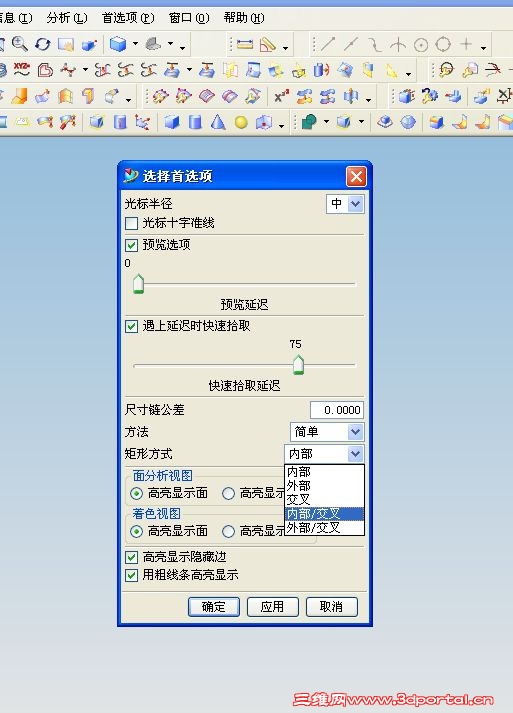Image resolution: width=513 pixels, height=713 pixels.
Task: Expand the Unite boolean dropdown arrow
Action: [326, 122]
